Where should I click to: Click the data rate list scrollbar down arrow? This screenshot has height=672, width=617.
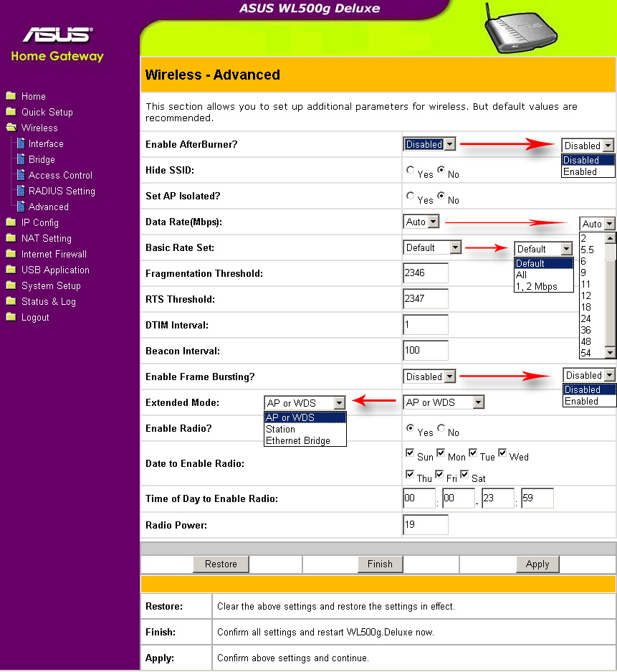(x=610, y=353)
